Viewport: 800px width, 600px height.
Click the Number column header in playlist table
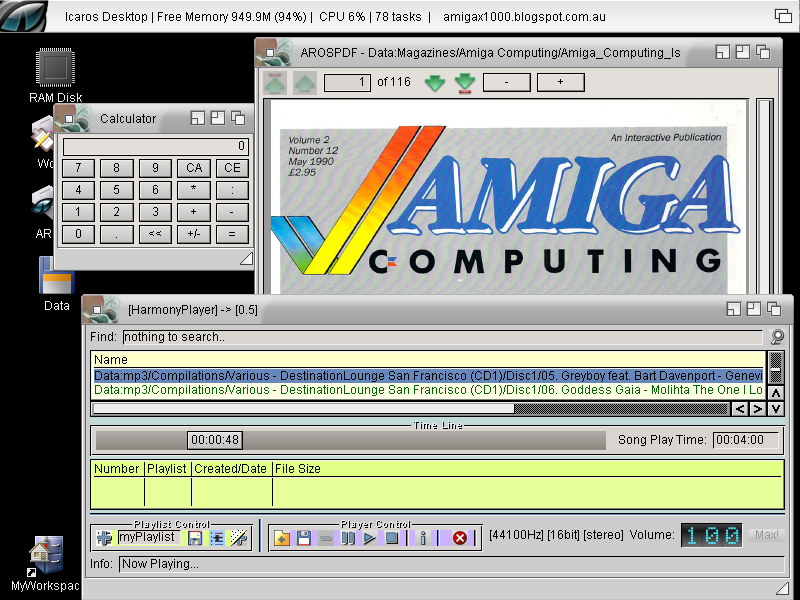(117, 469)
